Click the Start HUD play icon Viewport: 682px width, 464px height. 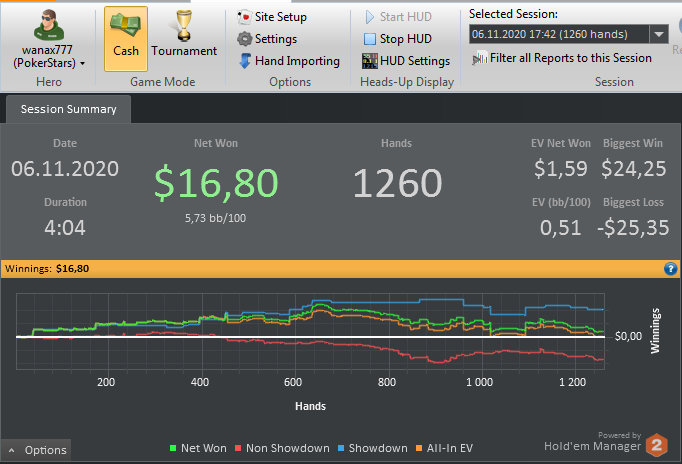pos(370,17)
